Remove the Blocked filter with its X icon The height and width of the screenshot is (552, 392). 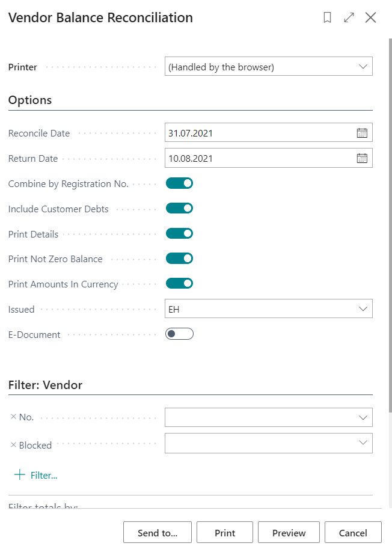coord(13,444)
